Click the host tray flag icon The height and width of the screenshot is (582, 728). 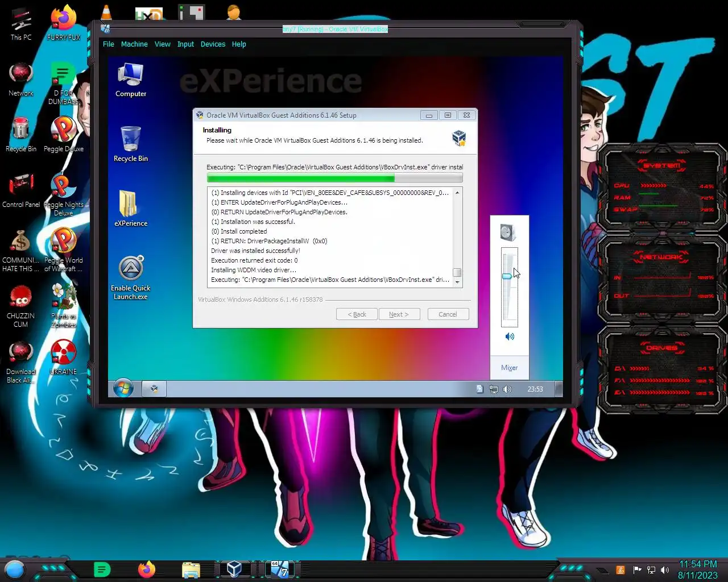pyautogui.click(x=637, y=570)
